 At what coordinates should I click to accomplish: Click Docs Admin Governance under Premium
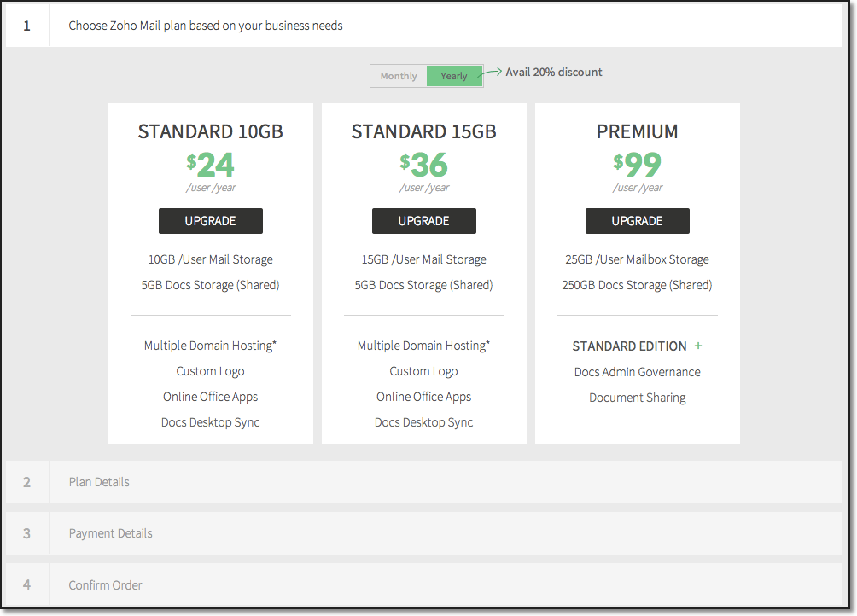pyautogui.click(x=637, y=371)
